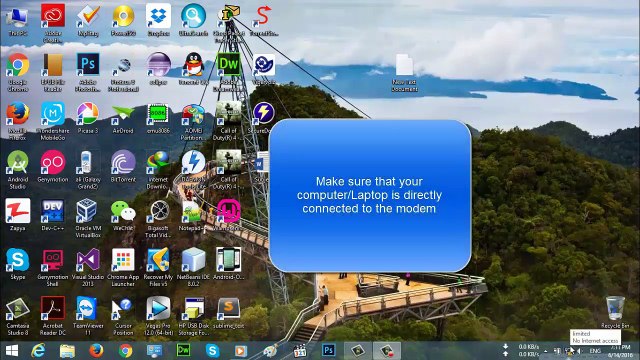Open Zapya desktop shortcut

click(18, 215)
